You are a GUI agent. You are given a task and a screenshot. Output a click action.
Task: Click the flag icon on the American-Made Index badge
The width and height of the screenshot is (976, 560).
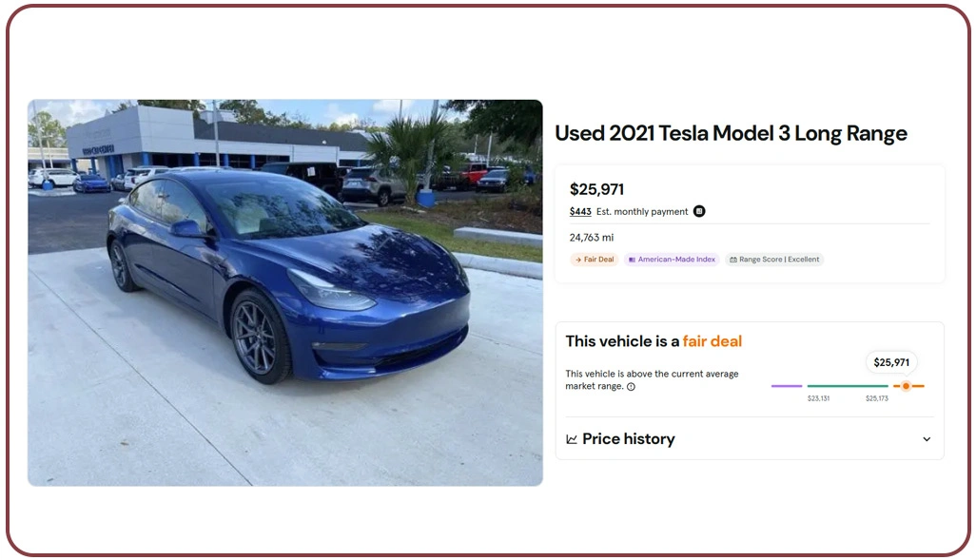pos(632,260)
